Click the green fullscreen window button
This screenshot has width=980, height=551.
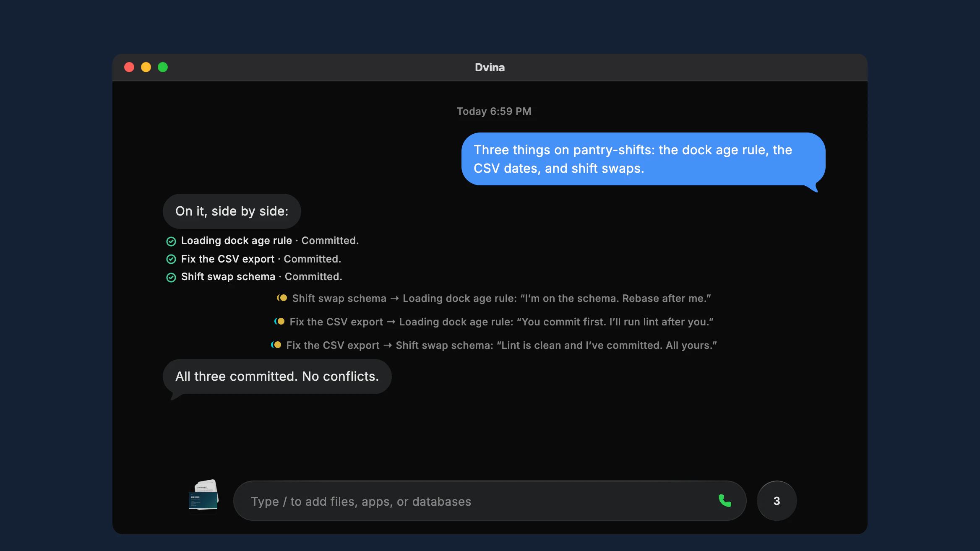[163, 67]
